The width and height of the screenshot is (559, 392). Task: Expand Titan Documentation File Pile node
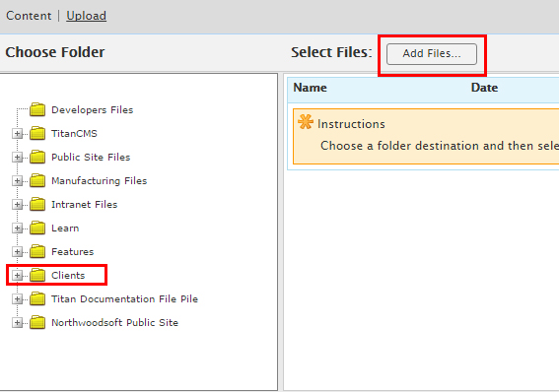[17, 299]
